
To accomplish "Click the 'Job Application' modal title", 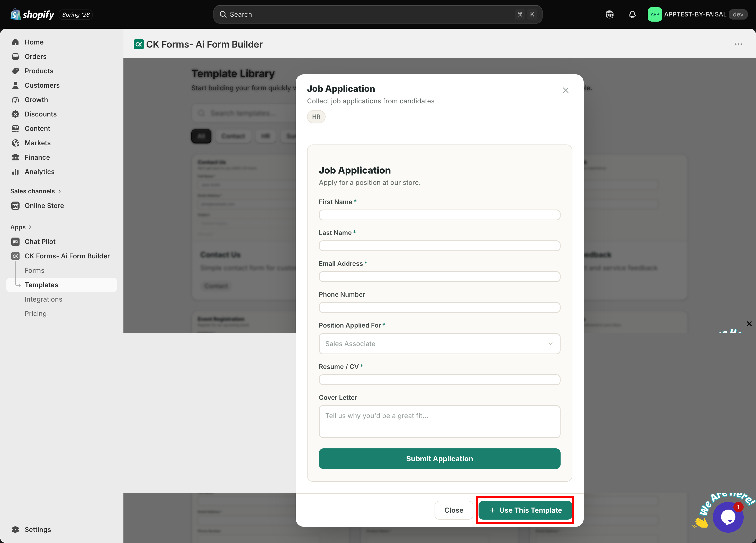I will 341,89.
